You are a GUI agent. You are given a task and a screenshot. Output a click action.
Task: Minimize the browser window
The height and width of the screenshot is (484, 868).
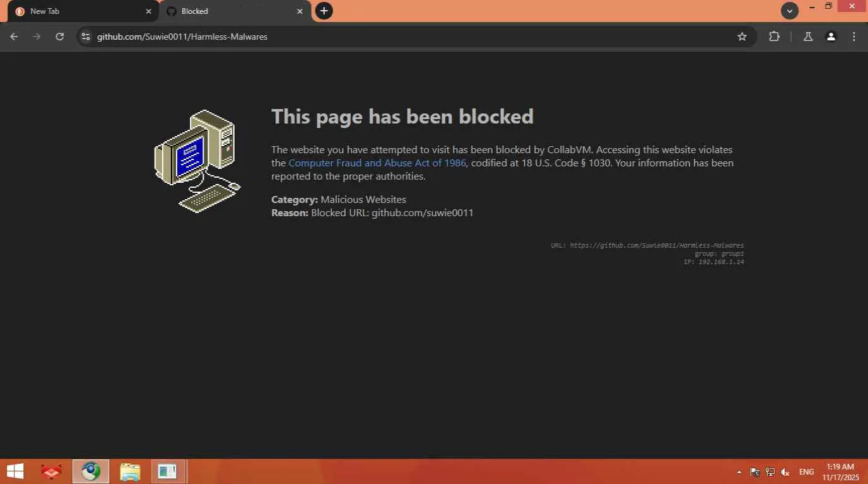(x=812, y=7)
